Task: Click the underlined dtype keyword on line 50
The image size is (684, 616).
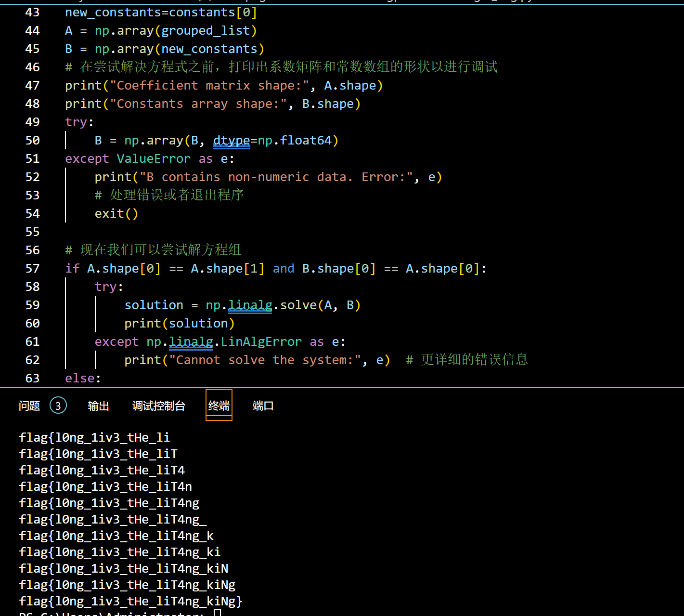Action: tap(232, 140)
